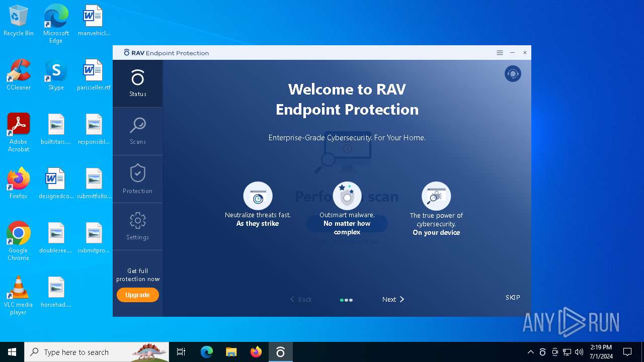Click the taskbar search box
The height and width of the screenshot is (362, 644).
click(x=98, y=352)
